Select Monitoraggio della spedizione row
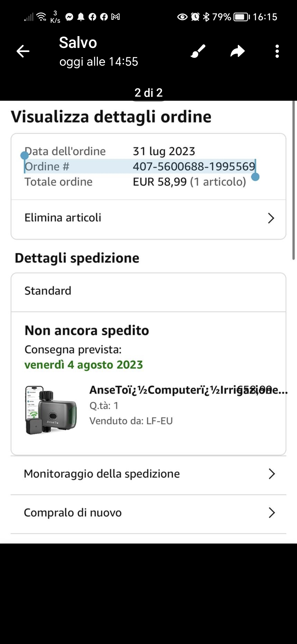 pyautogui.click(x=148, y=474)
